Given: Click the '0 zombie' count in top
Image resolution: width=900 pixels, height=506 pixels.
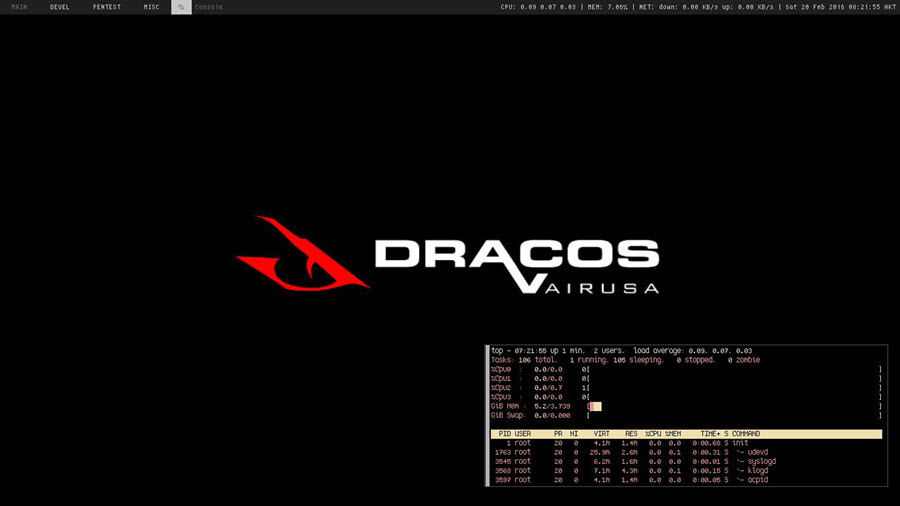Looking at the screenshot, I should pos(744,360).
